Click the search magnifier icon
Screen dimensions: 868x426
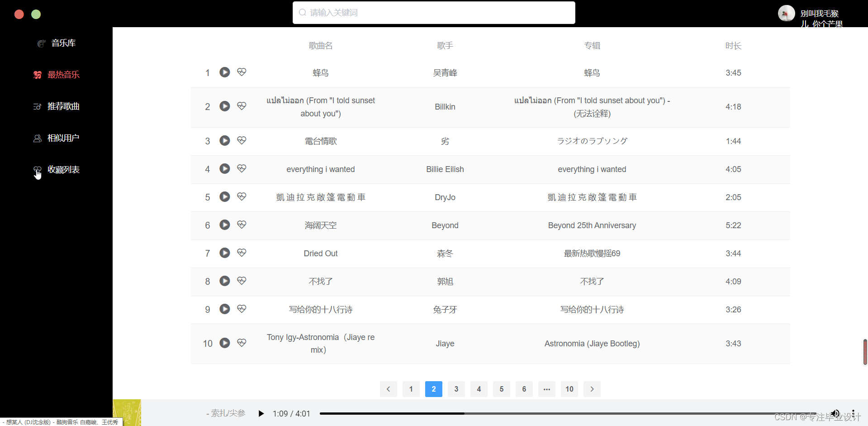tap(303, 13)
